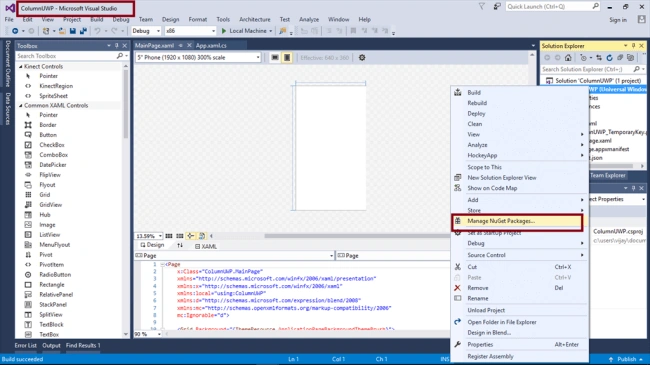Expand the Add submenu in context menu
650x365 pixels.
[520, 200]
